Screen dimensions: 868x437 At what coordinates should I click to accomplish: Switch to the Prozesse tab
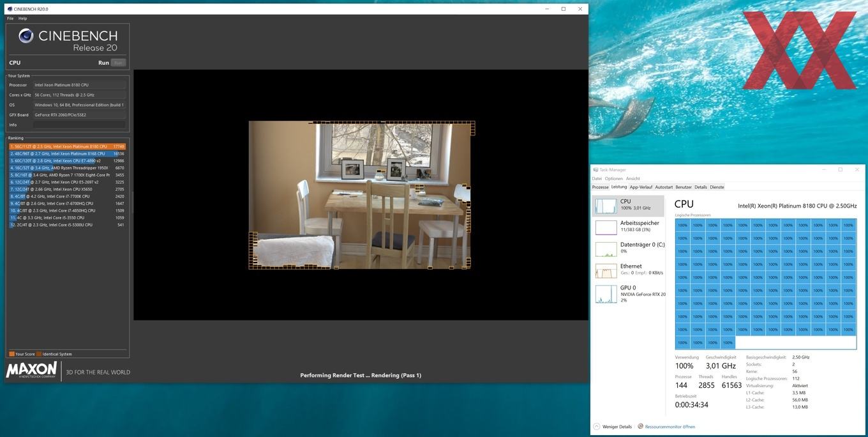click(600, 187)
